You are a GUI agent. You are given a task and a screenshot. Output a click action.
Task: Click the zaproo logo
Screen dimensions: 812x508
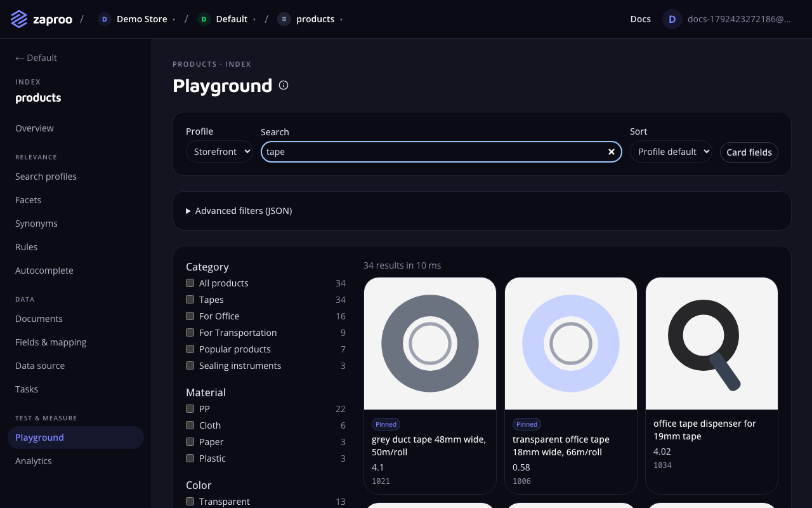pyautogui.click(x=41, y=19)
